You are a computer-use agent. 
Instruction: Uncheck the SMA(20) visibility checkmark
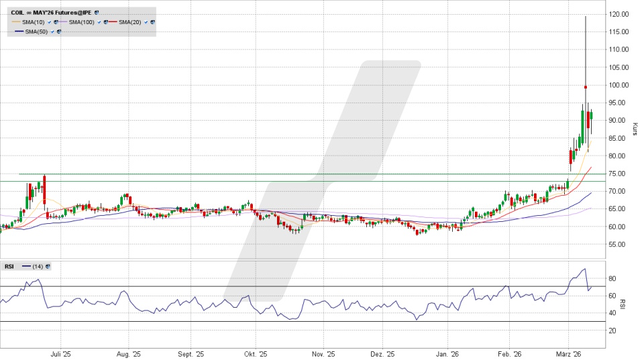146,22
